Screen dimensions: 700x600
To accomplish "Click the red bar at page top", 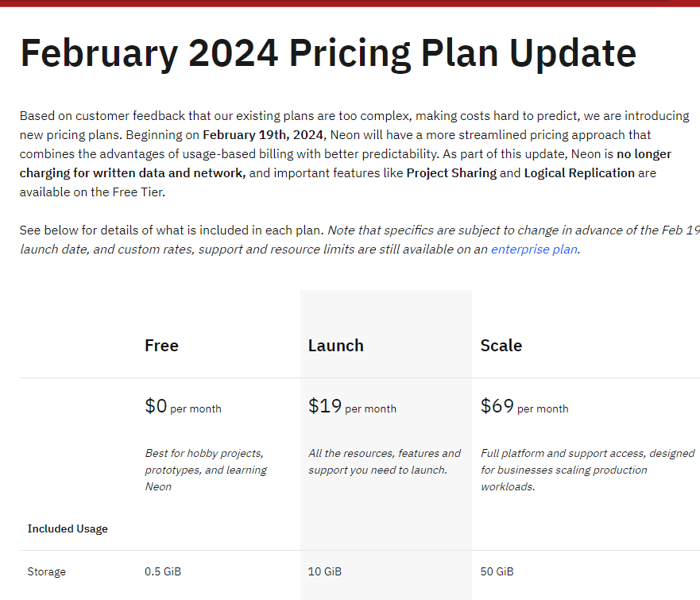I will pyautogui.click(x=350, y=3).
